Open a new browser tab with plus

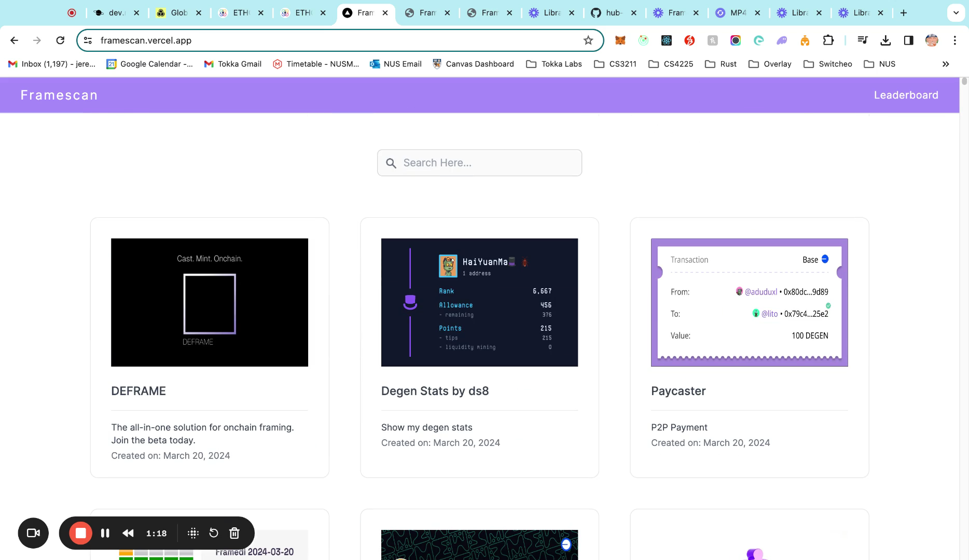(x=904, y=13)
